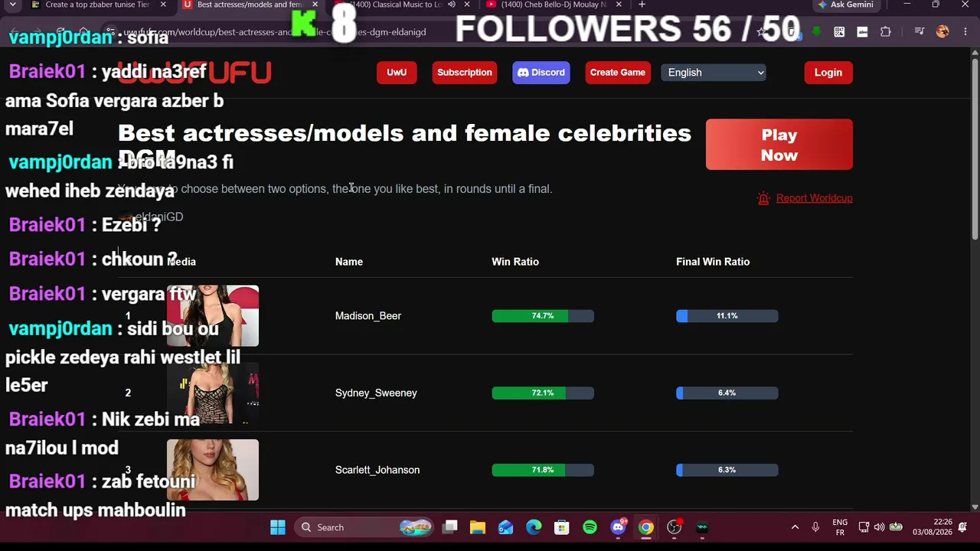Image resolution: width=980 pixels, height=551 pixels.
Task: Click the 6.3% final win ratio bar
Action: coord(727,470)
